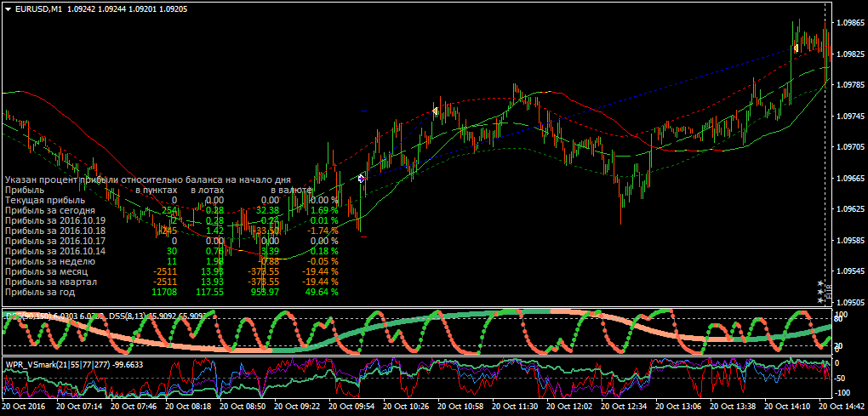
Task: Click the weekly percentage -0.05 %
Action: [x=323, y=261]
